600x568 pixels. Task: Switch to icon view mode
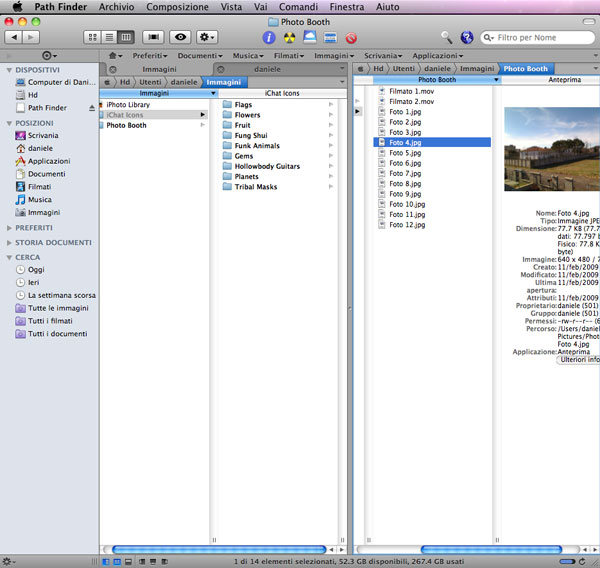[93, 37]
